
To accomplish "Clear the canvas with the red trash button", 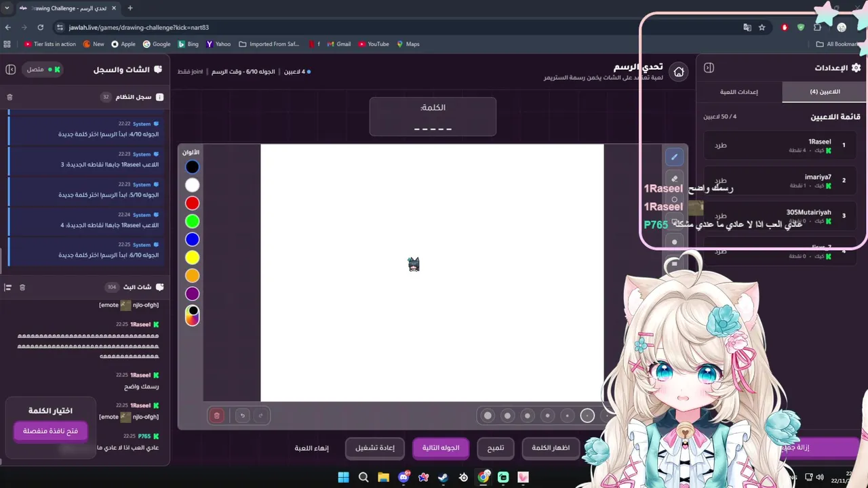I will [217, 415].
